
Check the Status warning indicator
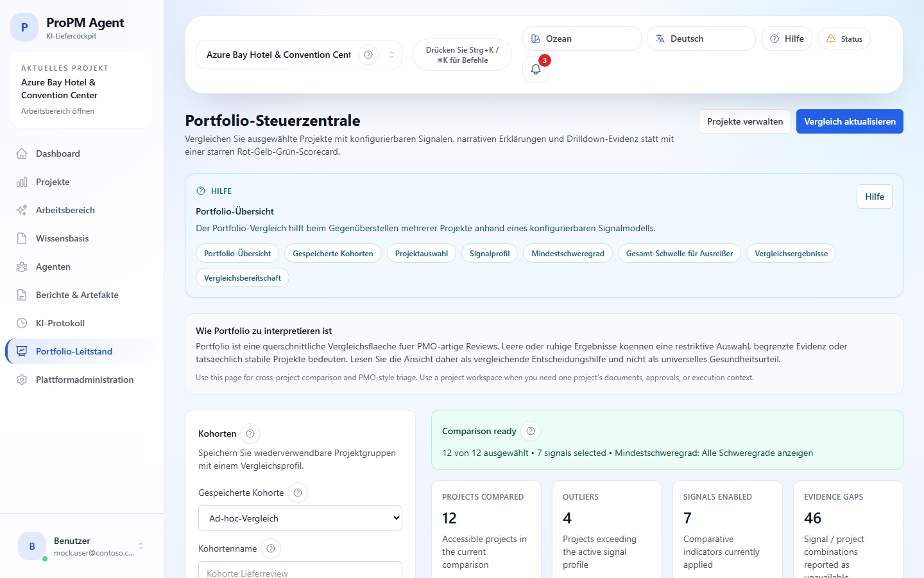point(844,39)
